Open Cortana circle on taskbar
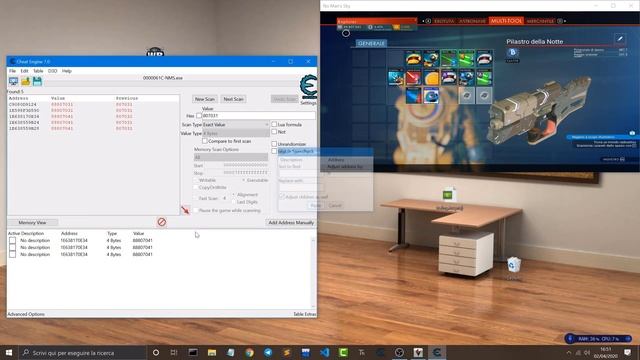Viewport: 640px width, 360px height. click(x=156, y=352)
